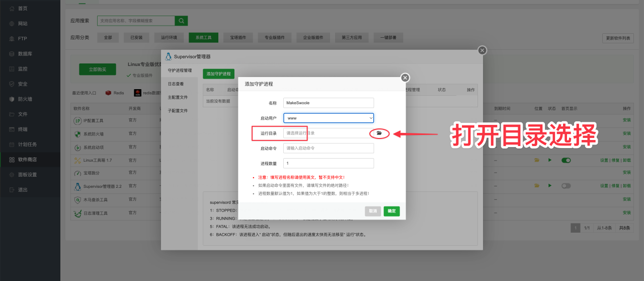Image resolution: width=644 pixels, height=281 pixels.
Task: Go to 首页 in the sidebar
Action: point(23,9)
